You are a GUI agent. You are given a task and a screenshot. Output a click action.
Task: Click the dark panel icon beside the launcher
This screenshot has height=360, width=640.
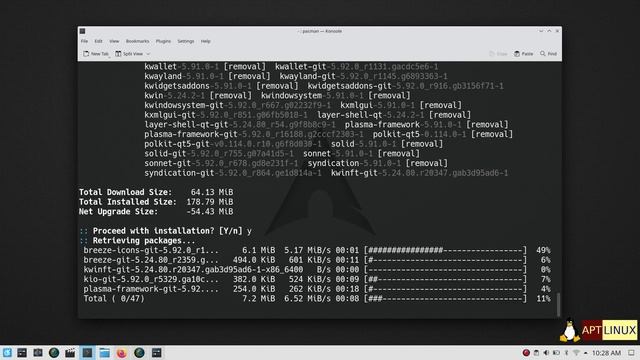(x=22, y=353)
